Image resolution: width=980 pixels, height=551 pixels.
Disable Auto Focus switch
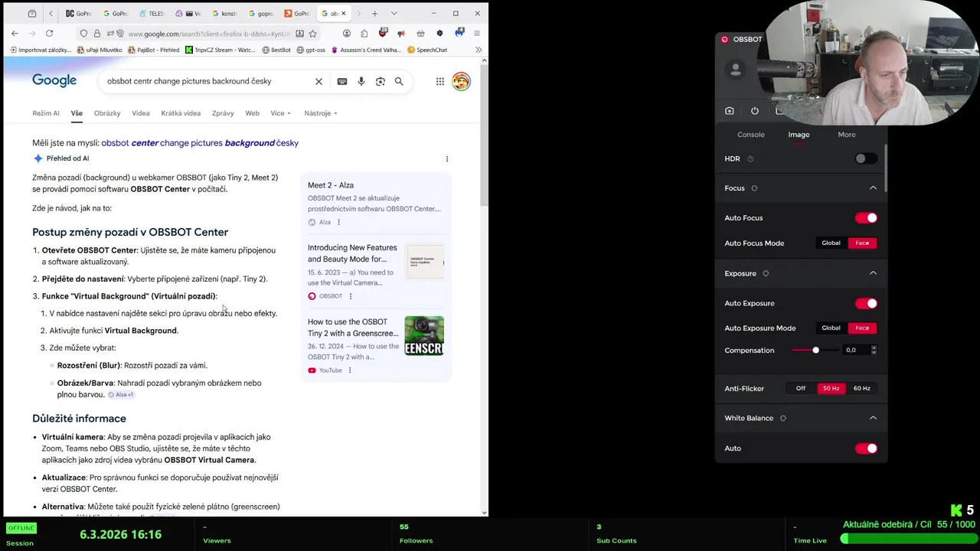click(866, 218)
